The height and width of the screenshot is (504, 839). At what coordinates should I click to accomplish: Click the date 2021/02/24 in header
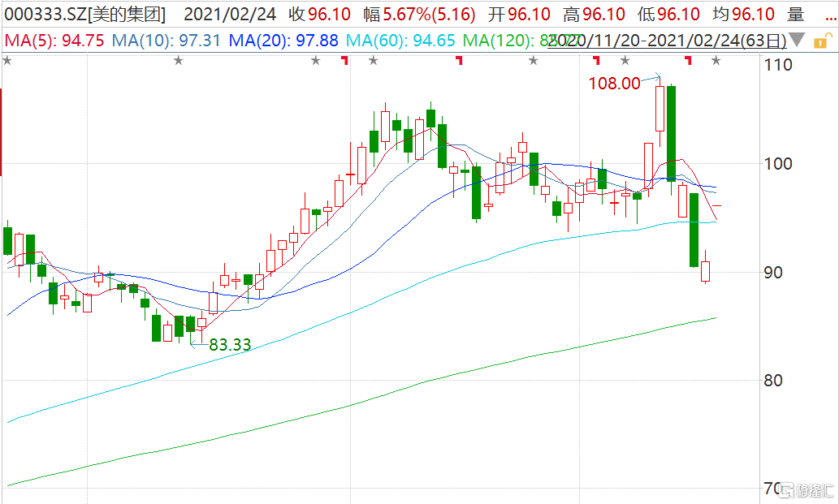click(x=230, y=15)
